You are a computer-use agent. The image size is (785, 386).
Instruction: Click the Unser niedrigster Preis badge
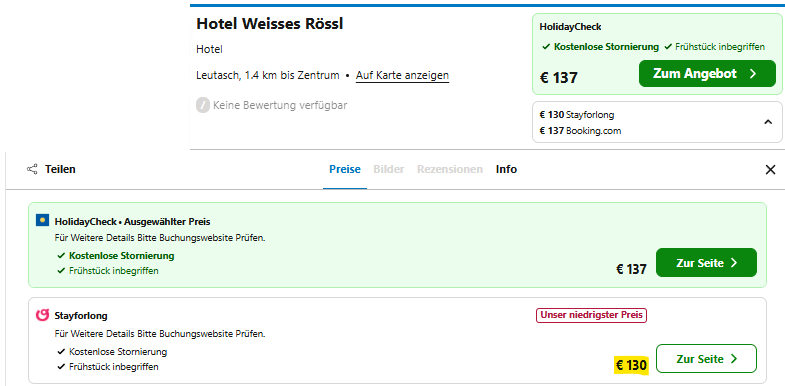[x=591, y=315]
